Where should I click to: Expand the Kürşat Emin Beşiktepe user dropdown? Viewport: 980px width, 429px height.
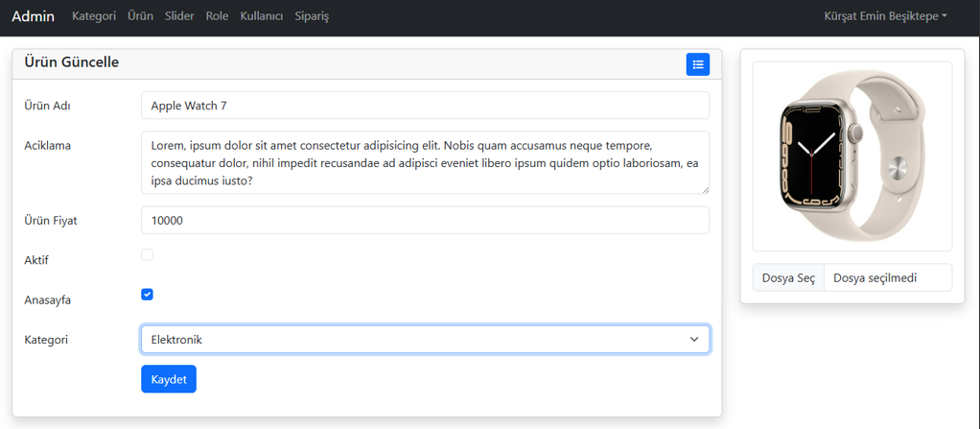pyautogui.click(x=886, y=16)
